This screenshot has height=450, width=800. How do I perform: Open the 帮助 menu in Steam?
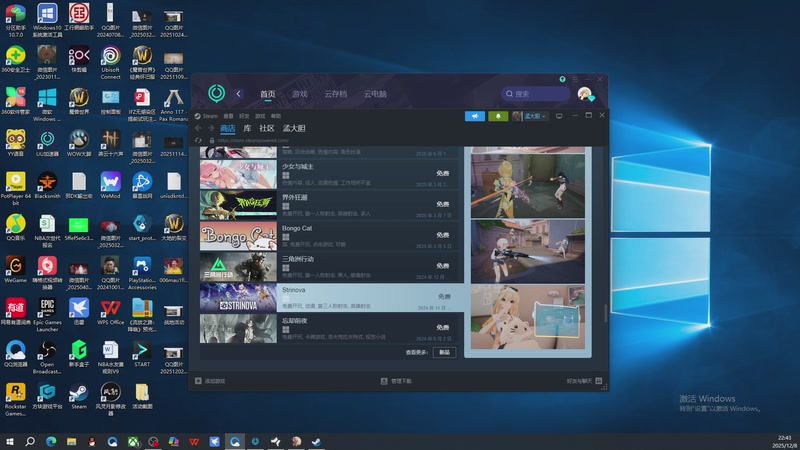276,116
